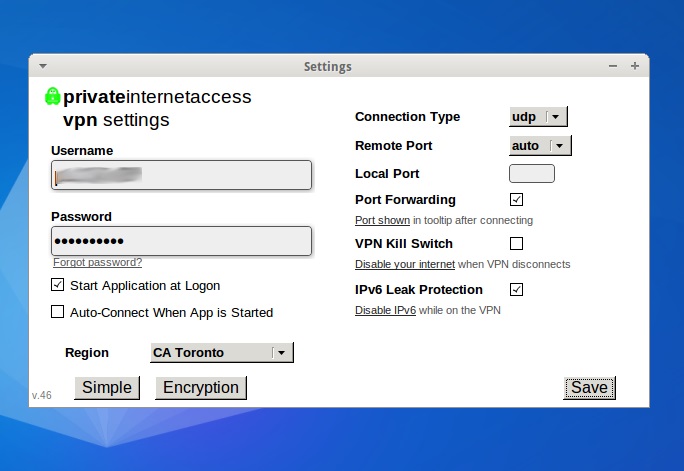Click the Local Port input box
Screen dimensions: 684x471
532,174
